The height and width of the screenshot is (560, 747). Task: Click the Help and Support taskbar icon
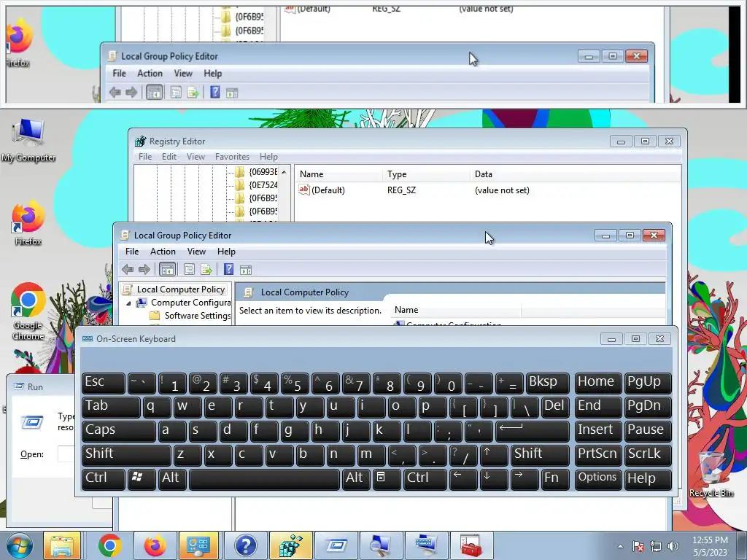(245, 545)
